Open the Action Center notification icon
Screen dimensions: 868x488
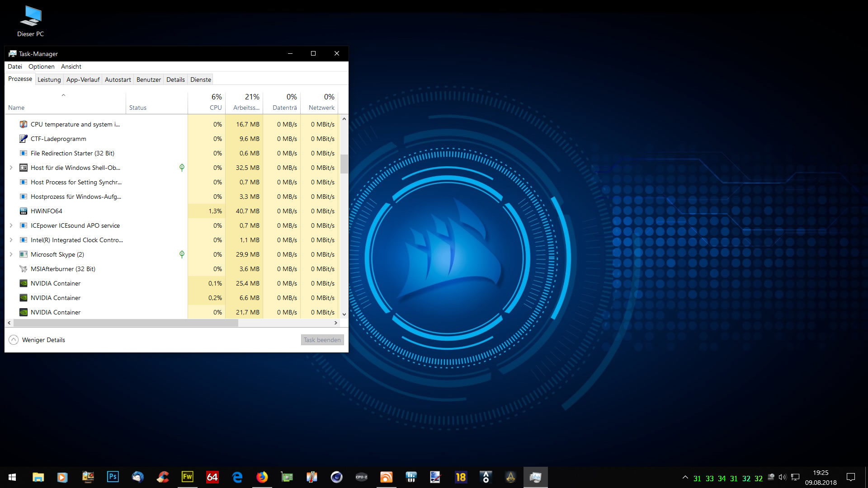[x=851, y=477]
